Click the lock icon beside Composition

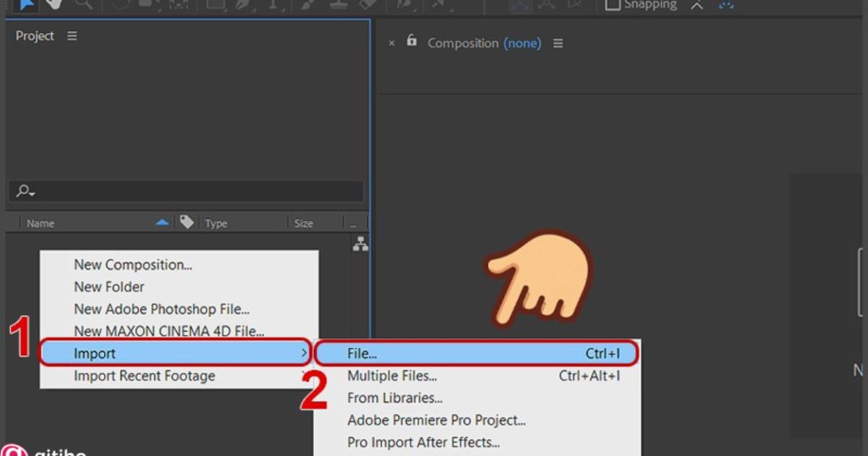tap(411, 42)
